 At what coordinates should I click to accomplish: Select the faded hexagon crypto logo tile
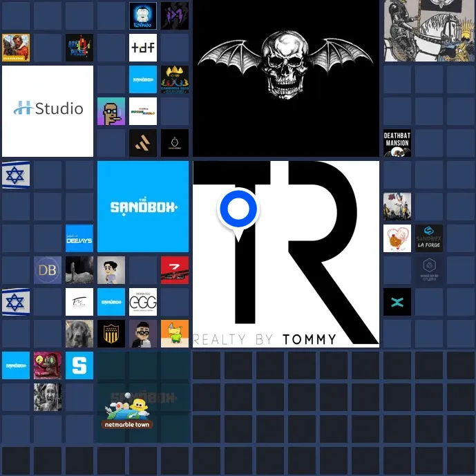(429, 270)
